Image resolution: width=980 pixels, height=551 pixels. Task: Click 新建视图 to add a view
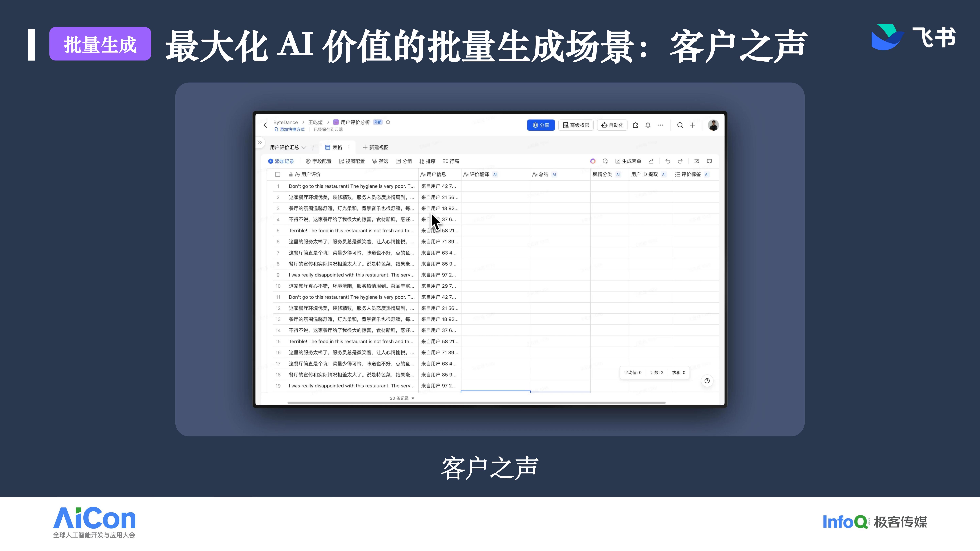pos(375,147)
